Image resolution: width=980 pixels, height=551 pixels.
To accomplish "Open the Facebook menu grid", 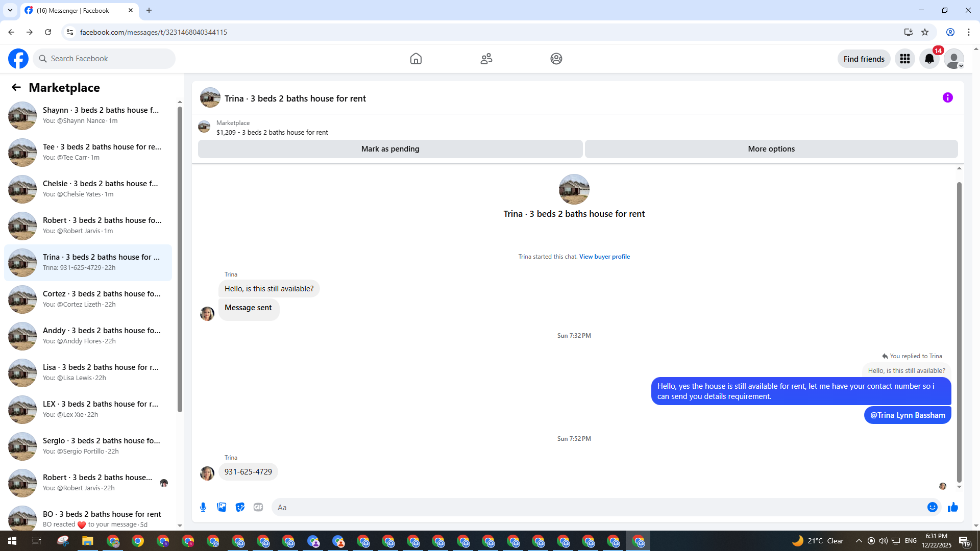I will (904, 59).
